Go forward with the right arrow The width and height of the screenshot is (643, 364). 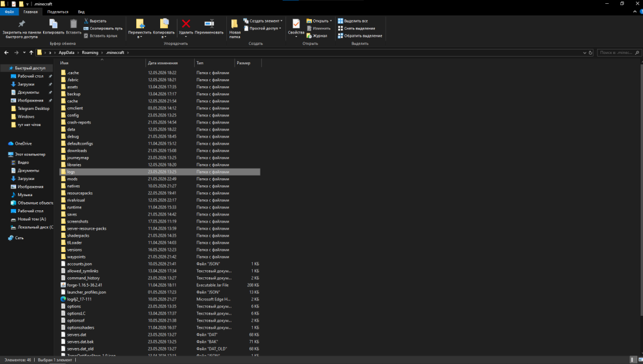coord(17,53)
